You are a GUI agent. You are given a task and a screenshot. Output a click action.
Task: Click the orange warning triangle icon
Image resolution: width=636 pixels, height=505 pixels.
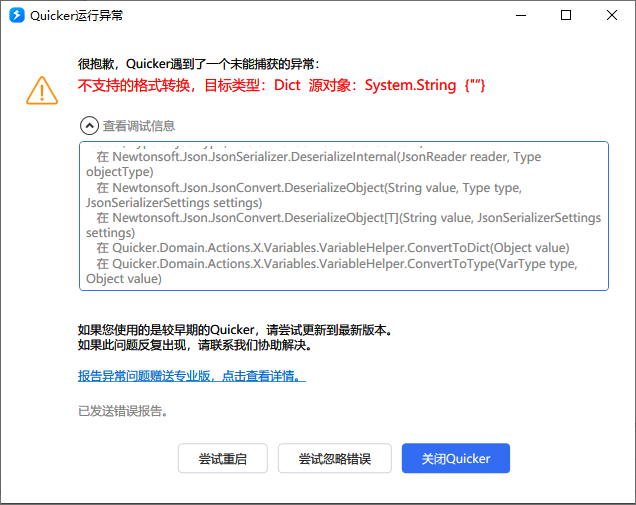tap(42, 90)
